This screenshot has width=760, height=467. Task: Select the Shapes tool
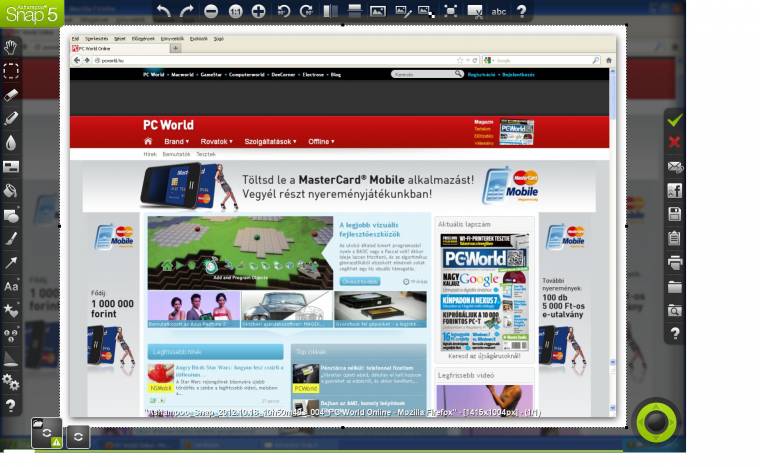click(x=11, y=214)
